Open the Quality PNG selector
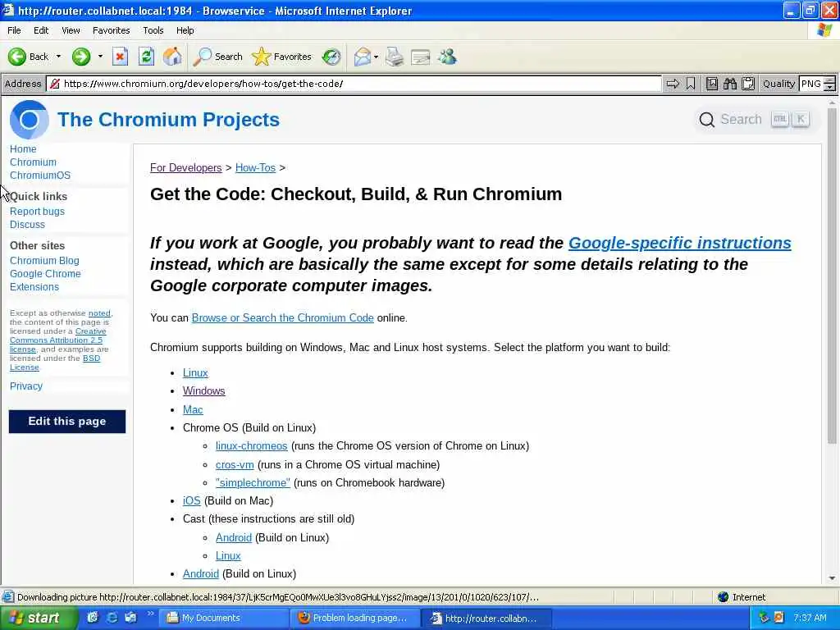The image size is (840, 630). click(816, 84)
